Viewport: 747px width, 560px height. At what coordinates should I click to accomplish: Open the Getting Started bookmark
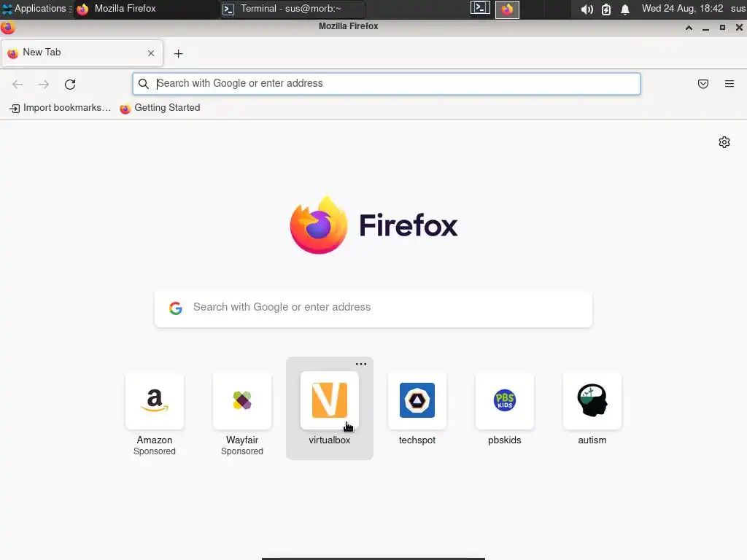(x=160, y=108)
